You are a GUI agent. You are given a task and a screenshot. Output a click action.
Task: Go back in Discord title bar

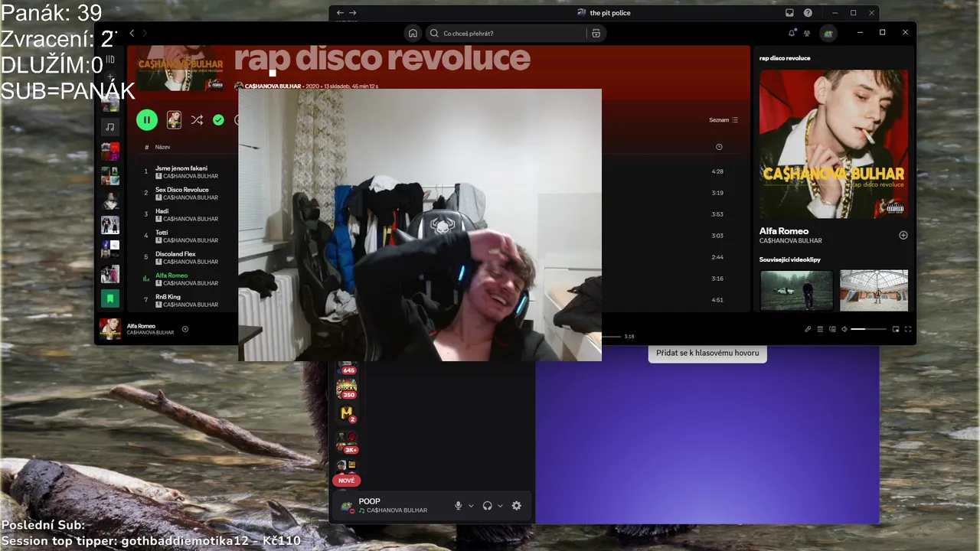coord(341,13)
